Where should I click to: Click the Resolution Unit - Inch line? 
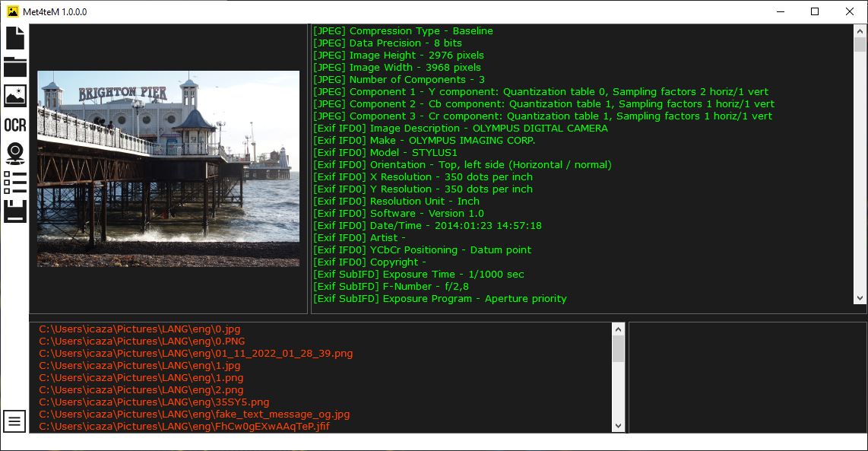pos(396,202)
